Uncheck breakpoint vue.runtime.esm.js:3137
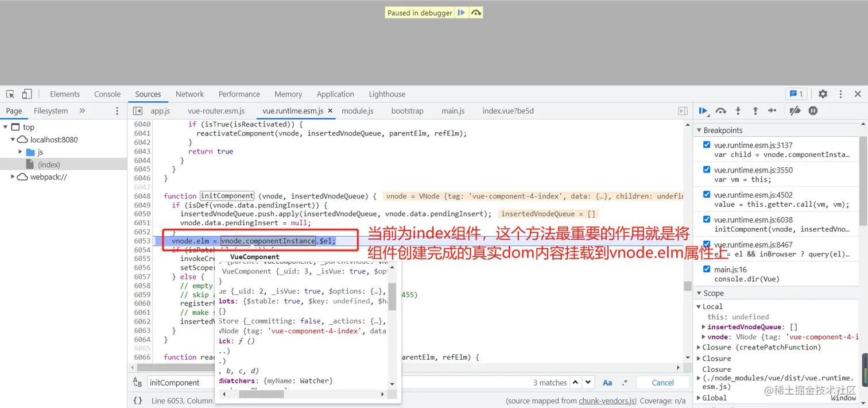This screenshot has height=408, width=868. [706, 145]
